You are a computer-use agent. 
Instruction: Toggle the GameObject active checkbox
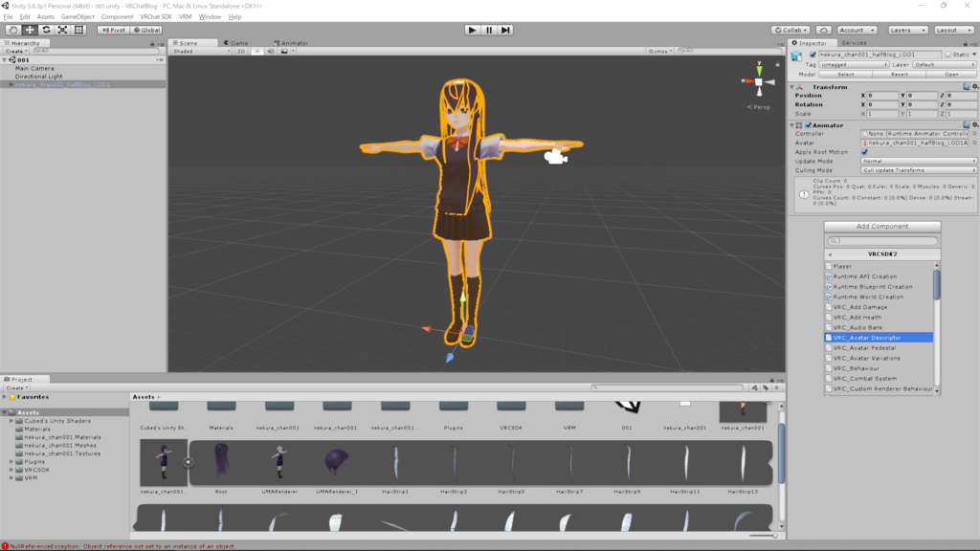pos(813,55)
